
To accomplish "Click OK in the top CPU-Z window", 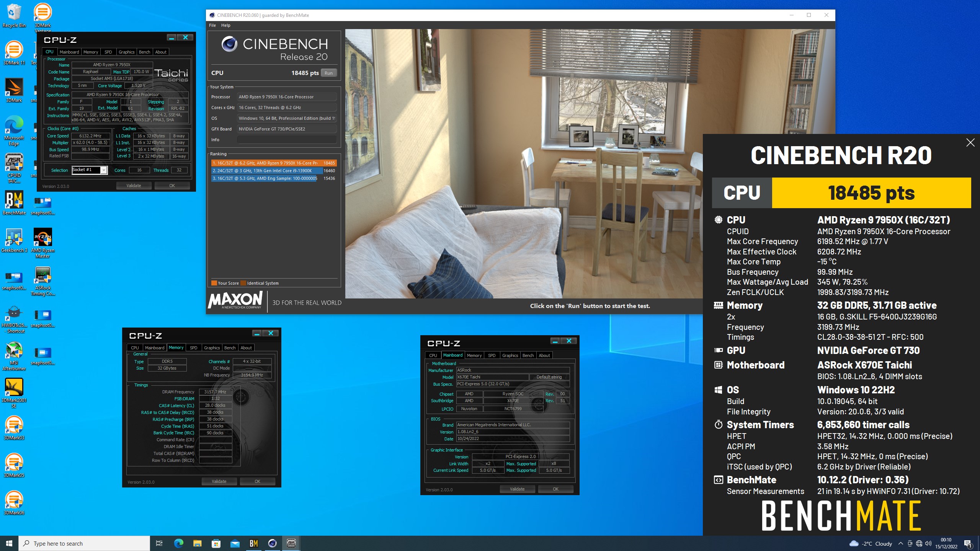I will pos(172,186).
